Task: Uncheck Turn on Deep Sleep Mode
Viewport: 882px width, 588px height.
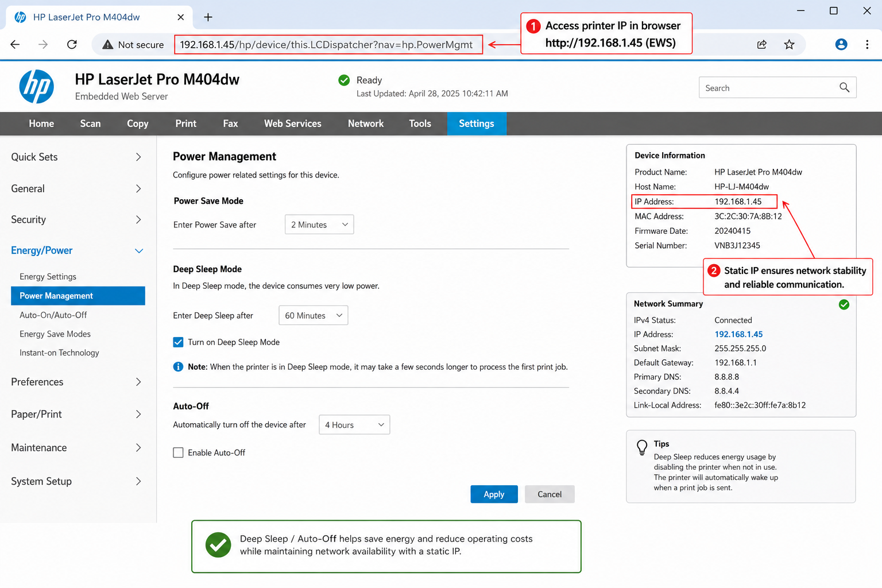Action: click(178, 342)
